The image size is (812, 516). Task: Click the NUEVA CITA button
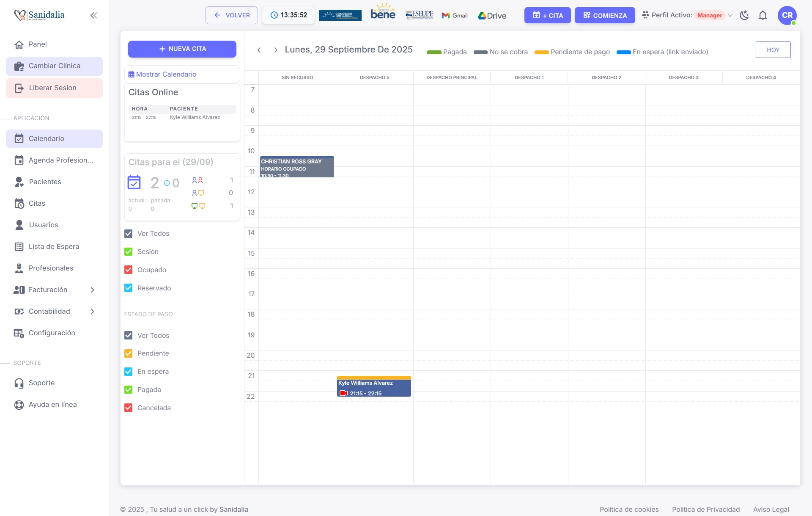click(x=182, y=49)
